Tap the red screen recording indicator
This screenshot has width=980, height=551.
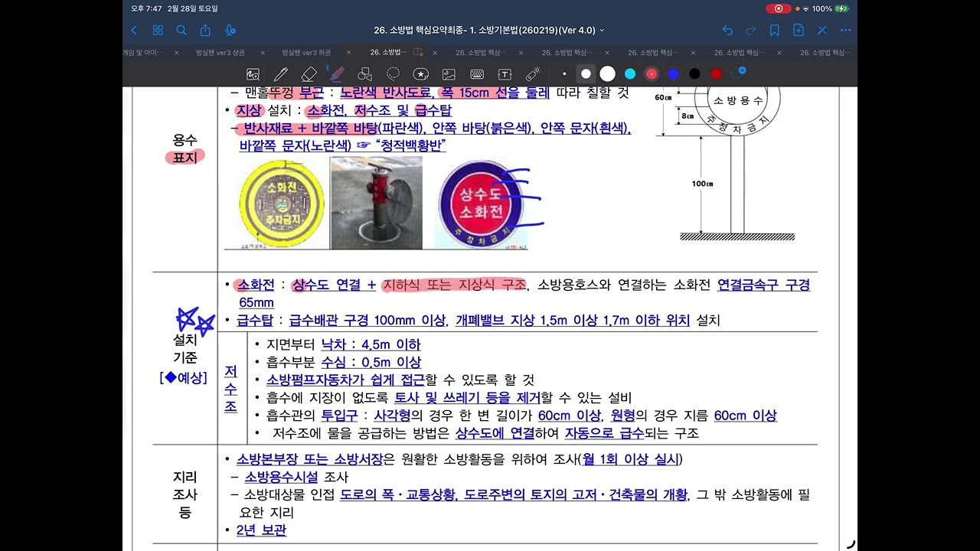click(778, 8)
